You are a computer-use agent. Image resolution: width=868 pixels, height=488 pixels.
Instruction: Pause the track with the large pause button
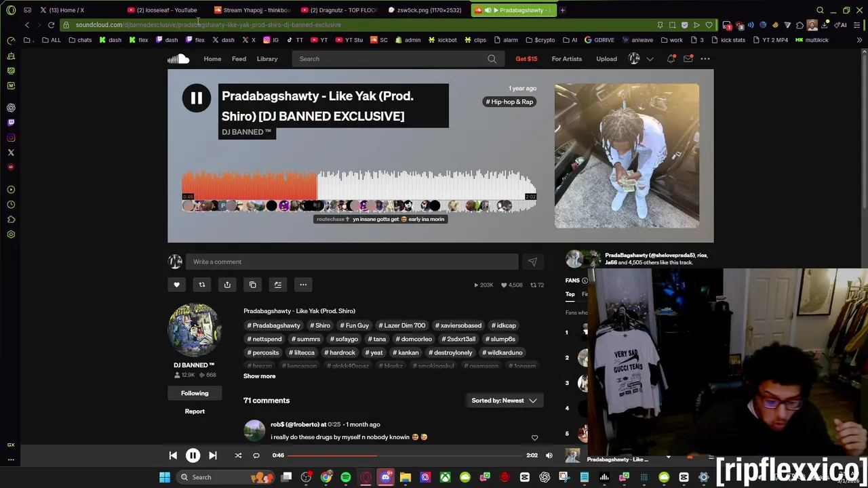click(196, 98)
